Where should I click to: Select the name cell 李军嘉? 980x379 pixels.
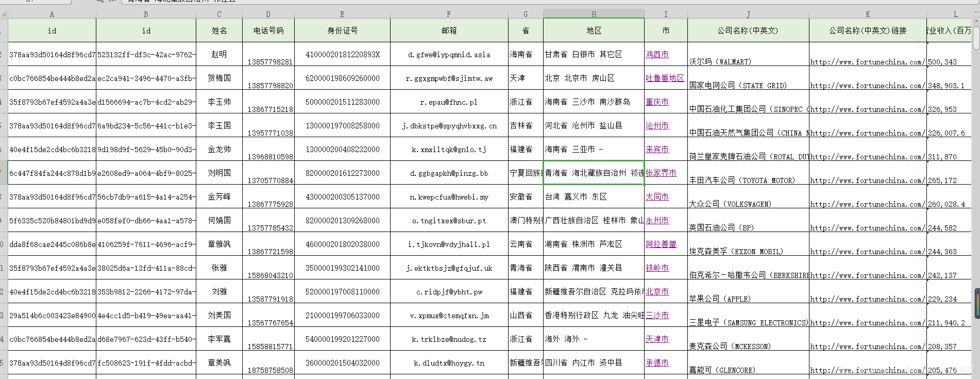[x=219, y=339]
